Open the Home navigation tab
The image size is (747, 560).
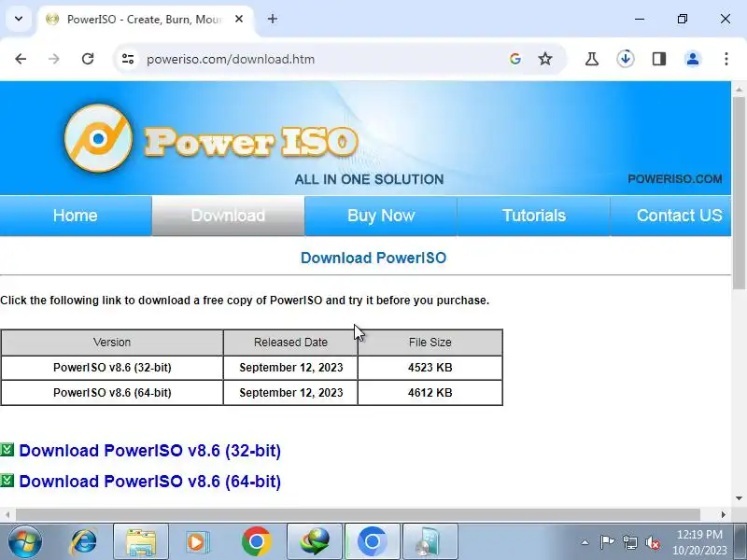point(76,216)
